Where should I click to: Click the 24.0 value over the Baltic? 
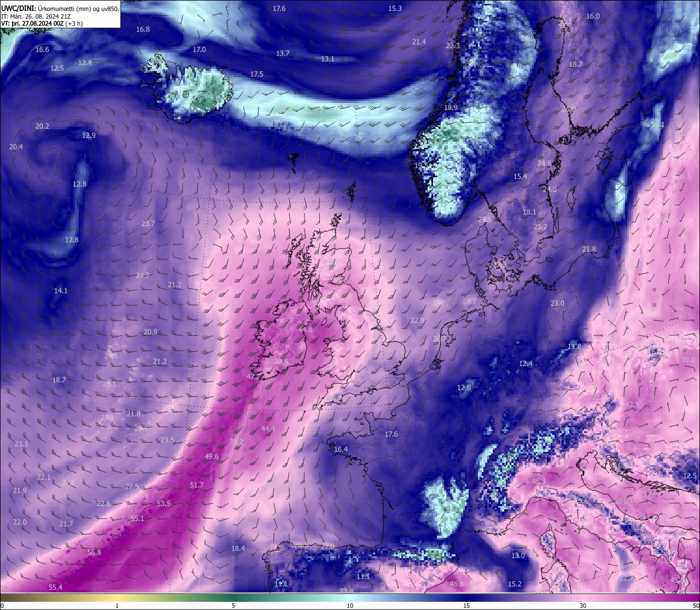(x=550, y=189)
